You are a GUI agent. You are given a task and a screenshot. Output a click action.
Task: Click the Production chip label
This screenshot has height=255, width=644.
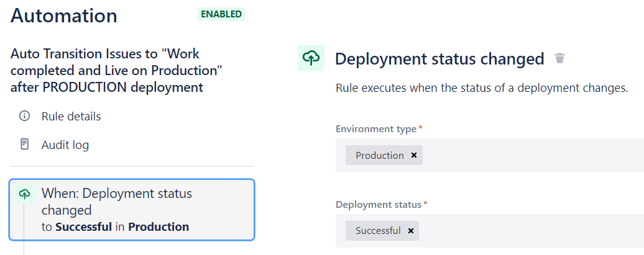[x=379, y=155]
